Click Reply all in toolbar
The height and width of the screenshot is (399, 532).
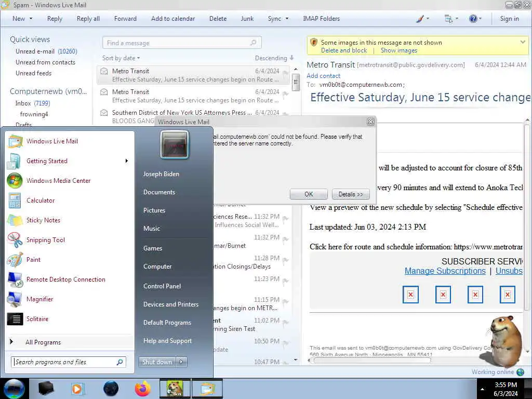tap(88, 19)
